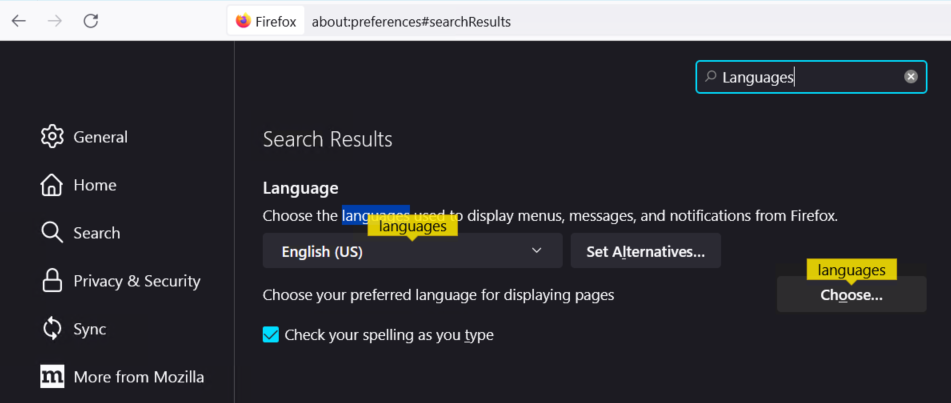Open the Search settings category

coord(96,233)
